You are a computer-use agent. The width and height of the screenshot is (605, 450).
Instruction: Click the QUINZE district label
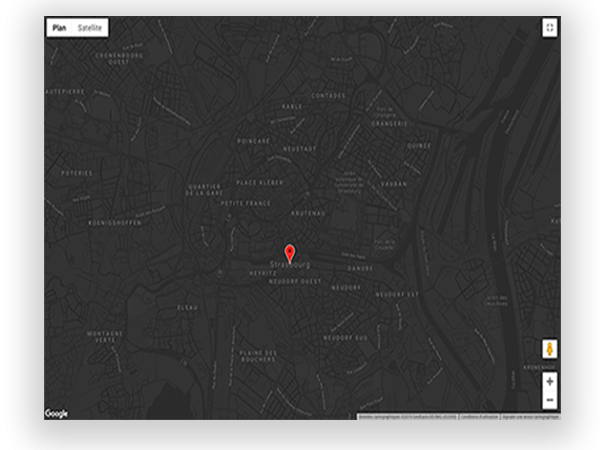pos(419,146)
